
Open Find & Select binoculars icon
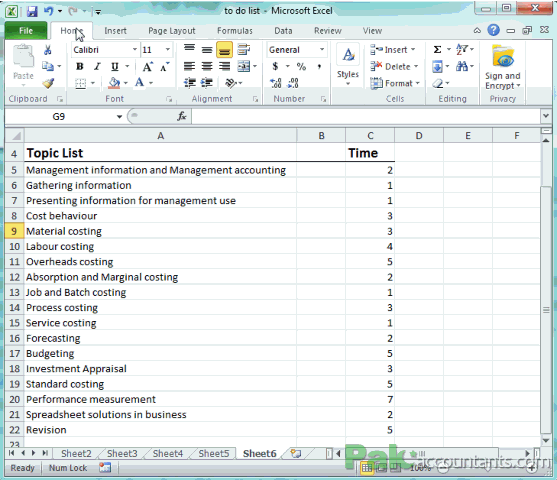[462, 66]
